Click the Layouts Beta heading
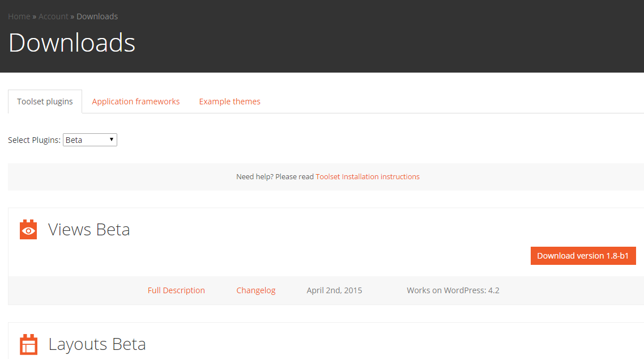 [97, 344]
